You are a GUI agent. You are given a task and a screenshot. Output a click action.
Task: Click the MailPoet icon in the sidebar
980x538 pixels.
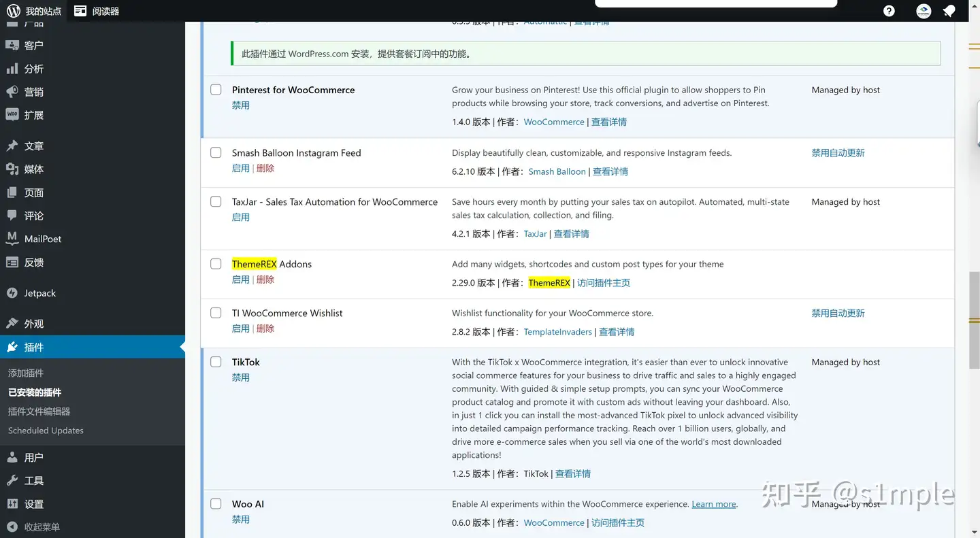click(12, 239)
